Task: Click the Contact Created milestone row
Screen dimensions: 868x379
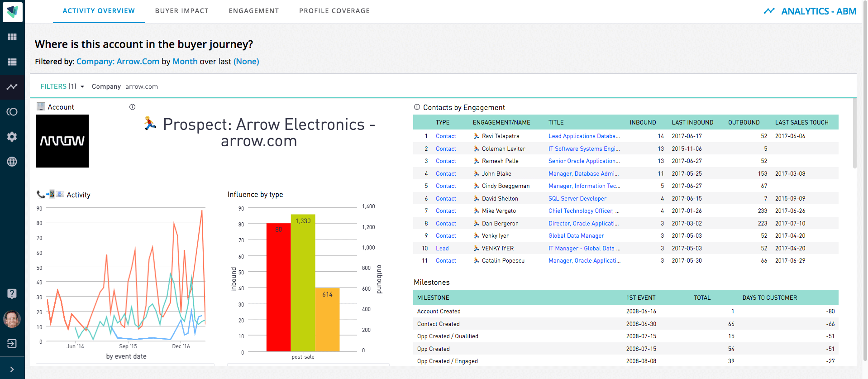Action: tap(625, 324)
